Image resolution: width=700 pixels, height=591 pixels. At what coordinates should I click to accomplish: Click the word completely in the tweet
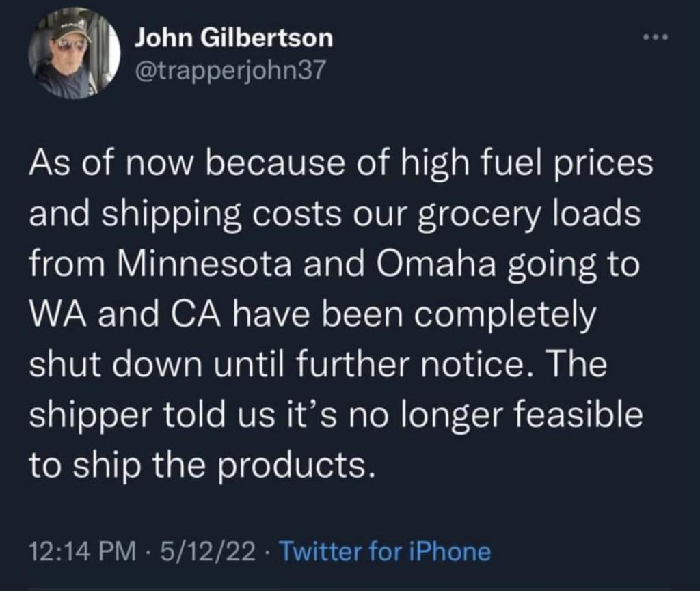click(504, 316)
